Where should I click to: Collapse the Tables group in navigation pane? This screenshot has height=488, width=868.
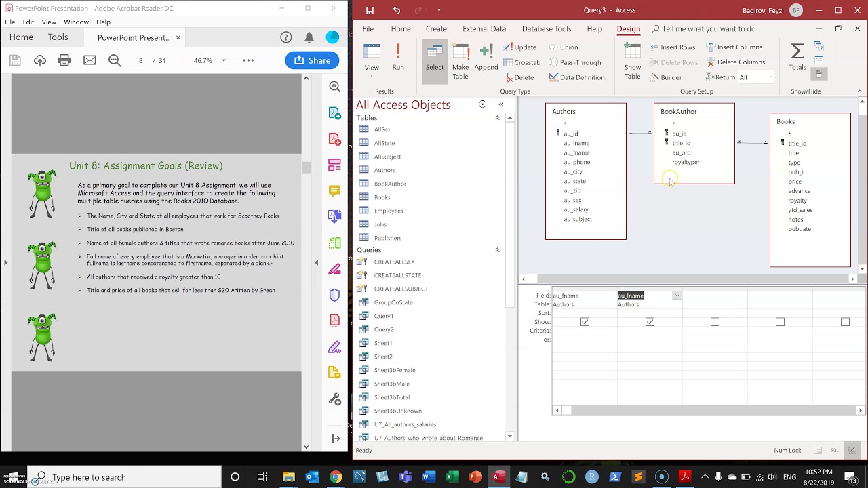(x=497, y=118)
